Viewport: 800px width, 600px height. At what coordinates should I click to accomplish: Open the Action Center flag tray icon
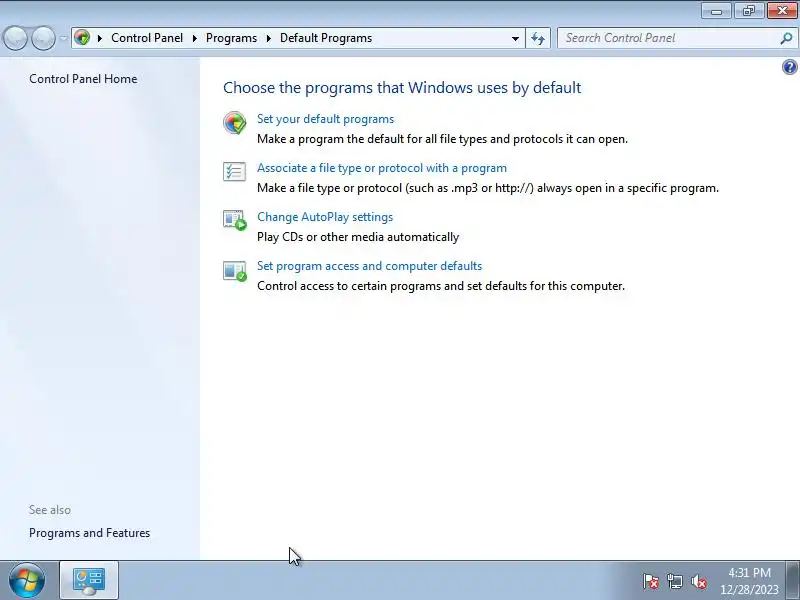click(x=651, y=581)
